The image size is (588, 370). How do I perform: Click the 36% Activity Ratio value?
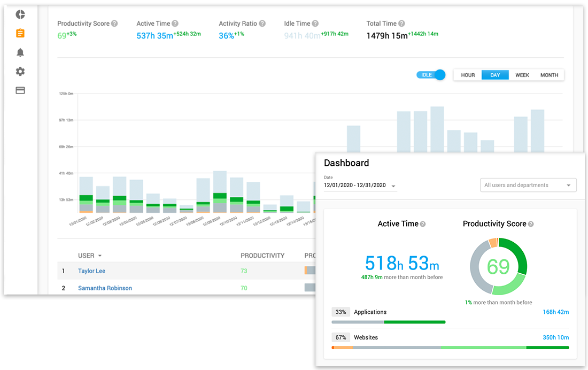(x=226, y=36)
